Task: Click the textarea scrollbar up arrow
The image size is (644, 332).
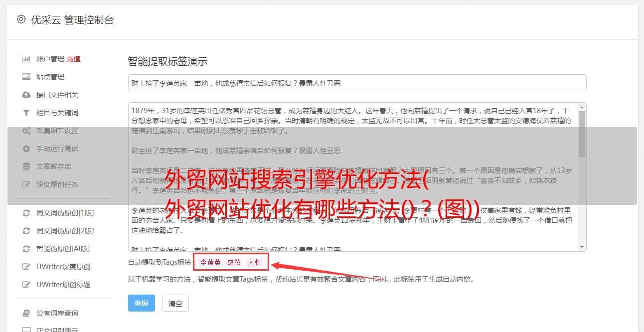Action: (x=582, y=107)
